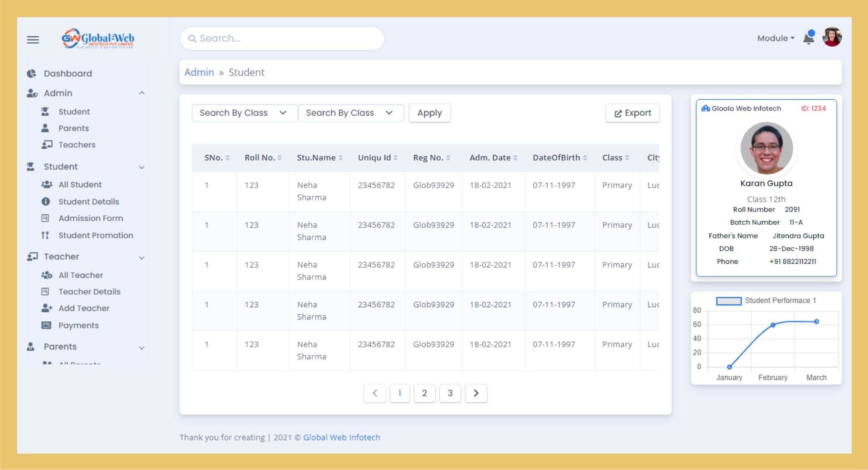Click the Parents person icon under Admin
The height and width of the screenshot is (470, 868).
(x=45, y=128)
